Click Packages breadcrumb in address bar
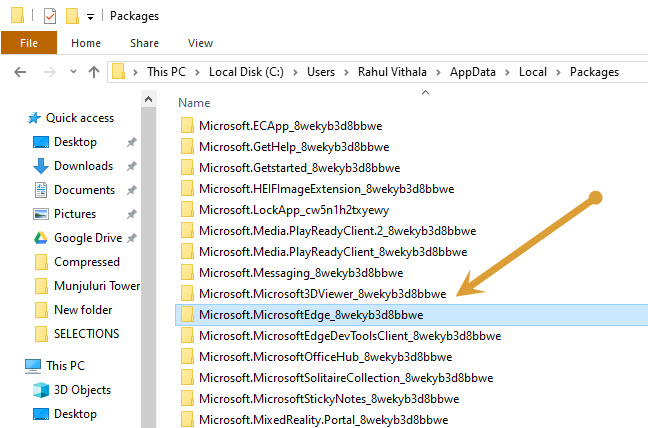Image resolution: width=648 pixels, height=428 pixels. [x=594, y=72]
